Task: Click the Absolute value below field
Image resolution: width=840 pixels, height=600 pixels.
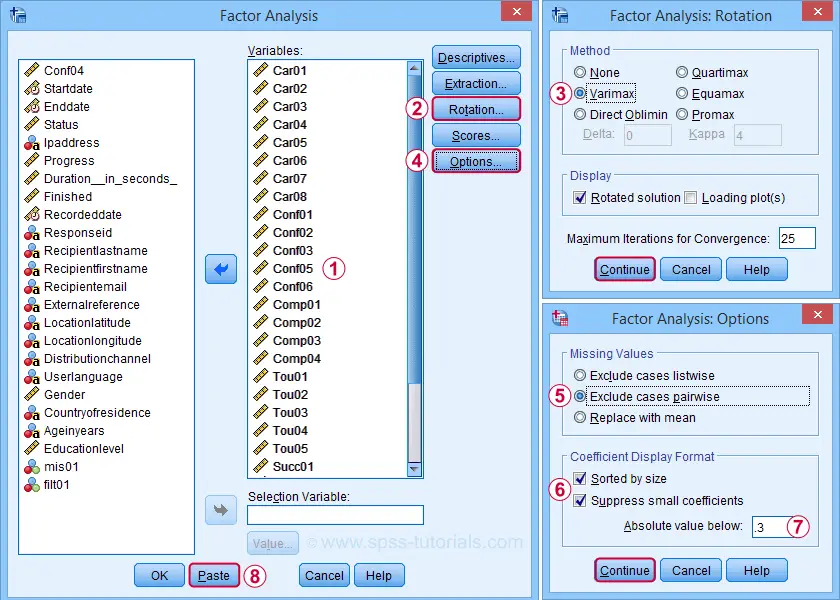Action: point(770,527)
